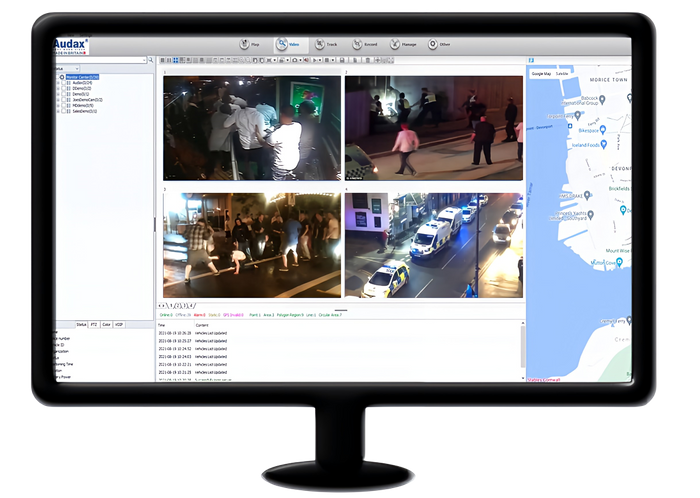Open the Color tab

pos(106,324)
